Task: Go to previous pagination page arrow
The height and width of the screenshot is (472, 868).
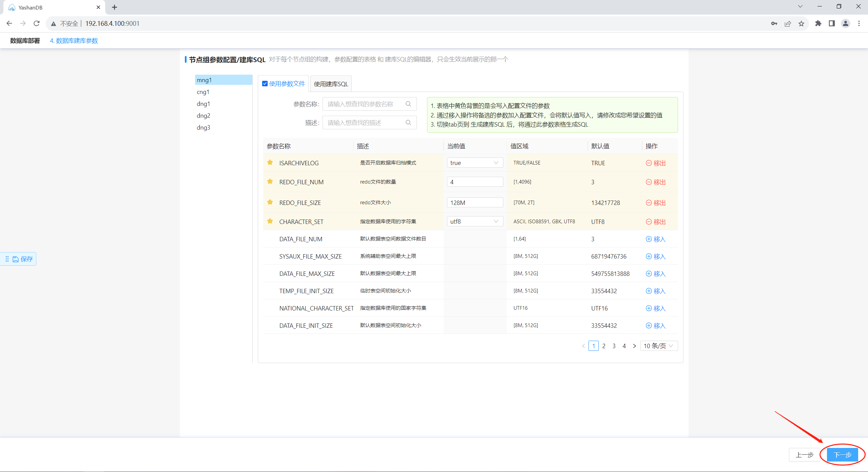Action: click(583, 346)
